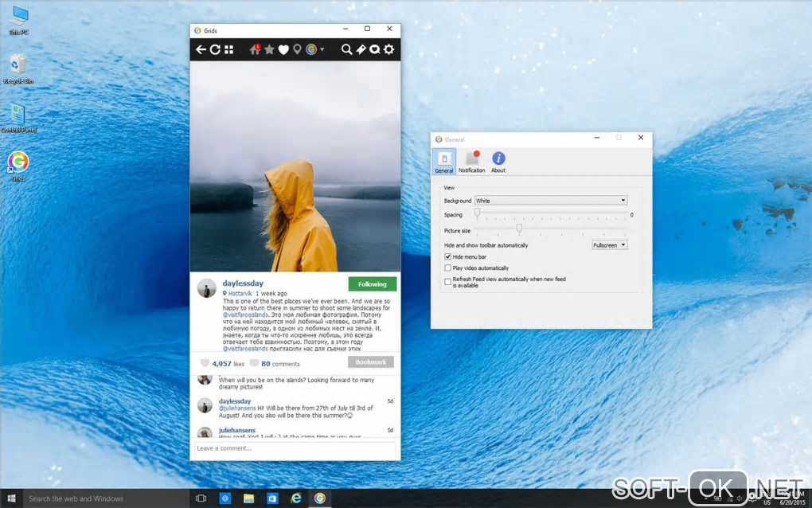Open the commenter avatar beside "When will you be"

pyautogui.click(x=205, y=380)
